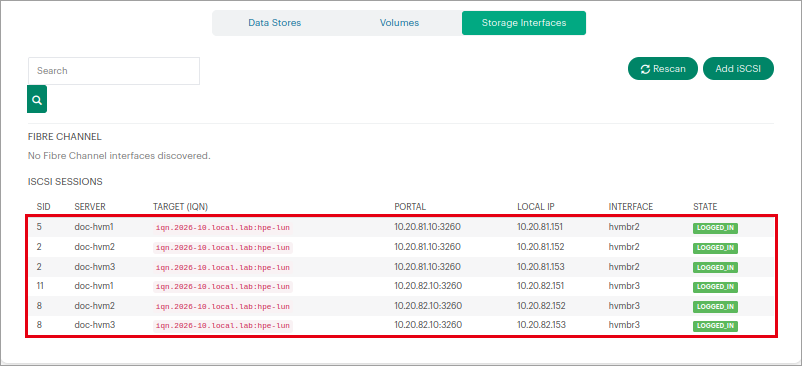Click the Add iSCSI button

coord(738,68)
